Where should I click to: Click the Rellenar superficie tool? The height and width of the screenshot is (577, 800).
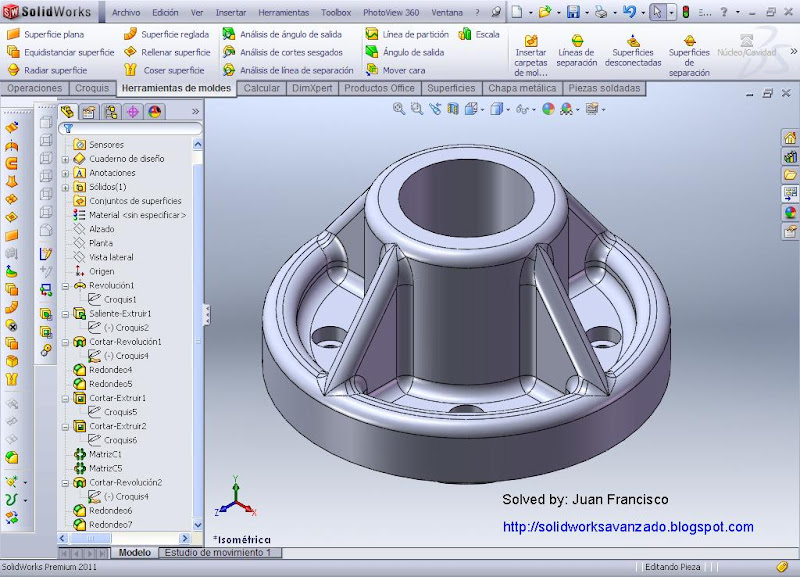tap(167, 52)
